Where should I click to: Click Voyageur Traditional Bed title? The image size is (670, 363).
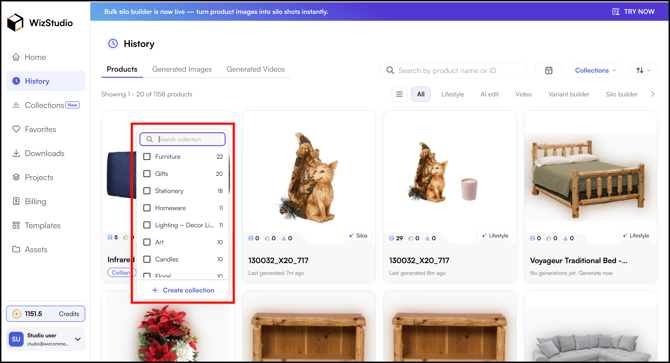click(579, 261)
